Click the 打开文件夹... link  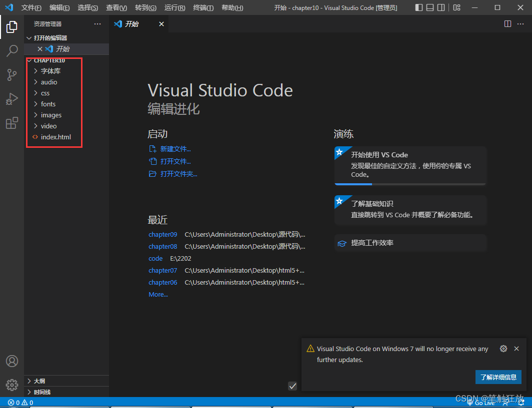pyautogui.click(x=173, y=174)
